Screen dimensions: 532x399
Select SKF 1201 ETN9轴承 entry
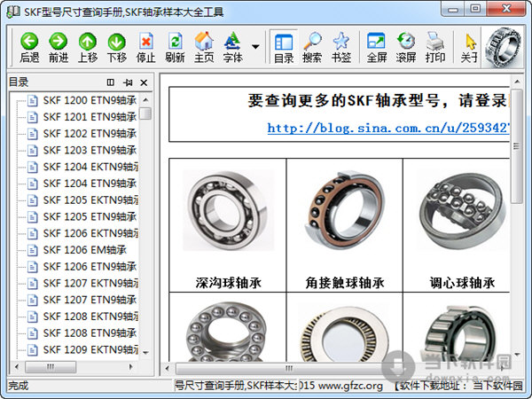(x=90, y=117)
